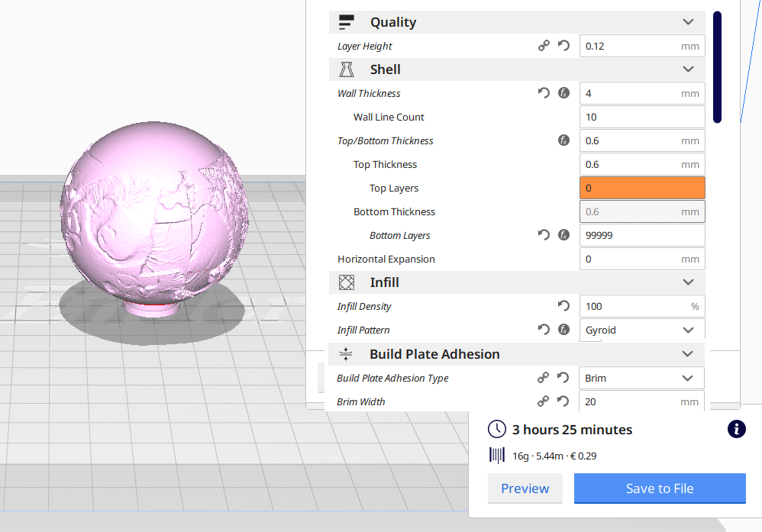Viewport: 762px width, 532px height.
Task: Click the fx icon beside Infill Pattern
Action: [563, 330]
